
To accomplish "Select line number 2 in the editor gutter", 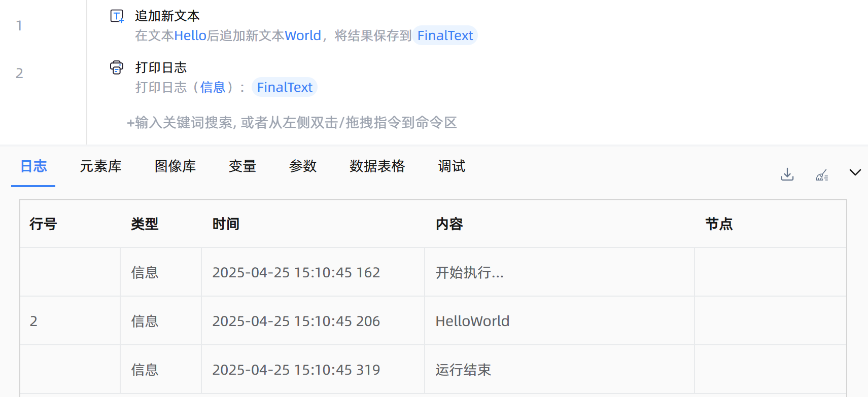I will 19,74.
